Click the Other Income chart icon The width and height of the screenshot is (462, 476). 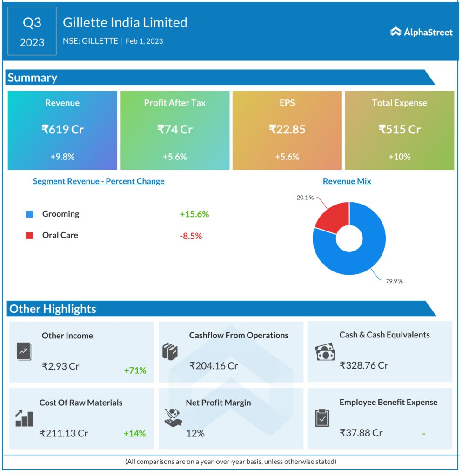(22, 352)
